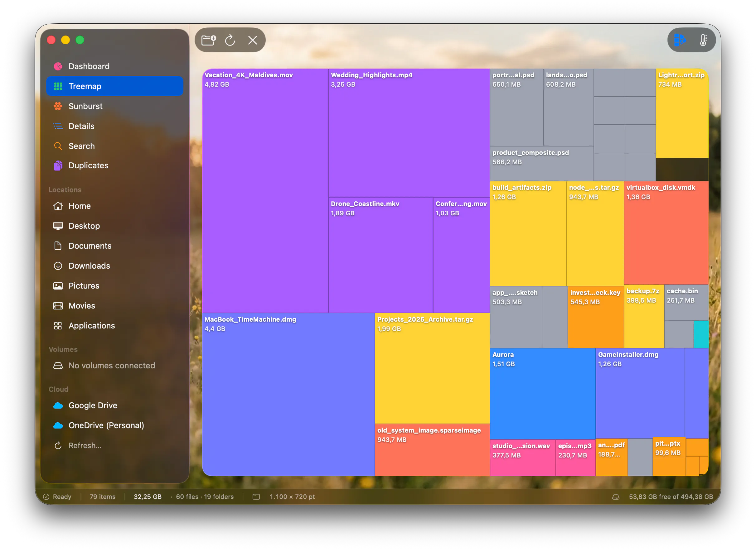
Task: Click the Applications grid icon
Action: click(58, 326)
